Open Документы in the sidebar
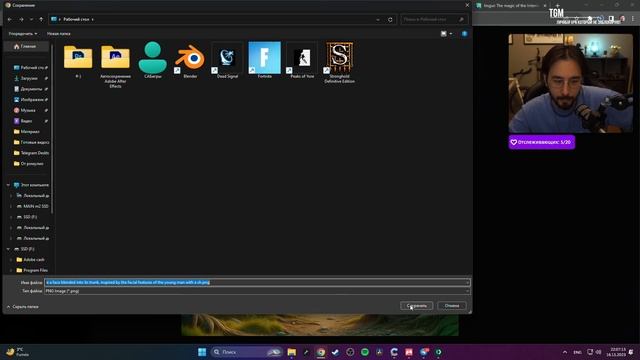The image size is (640, 360). [x=30, y=89]
